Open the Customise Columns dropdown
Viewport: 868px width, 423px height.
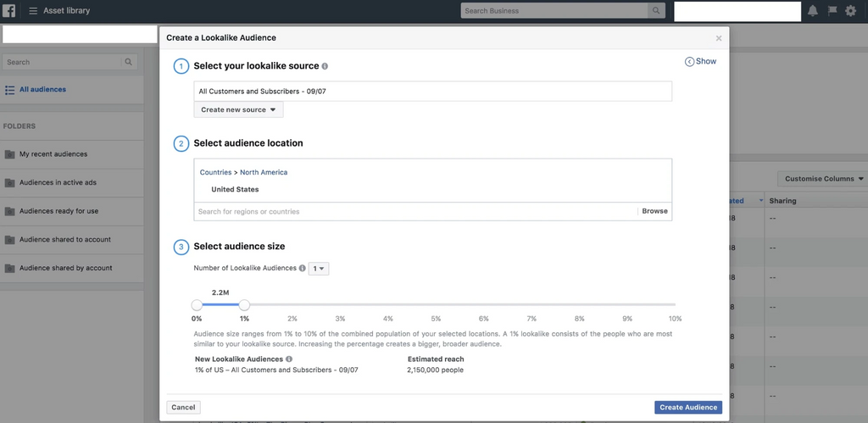click(824, 179)
